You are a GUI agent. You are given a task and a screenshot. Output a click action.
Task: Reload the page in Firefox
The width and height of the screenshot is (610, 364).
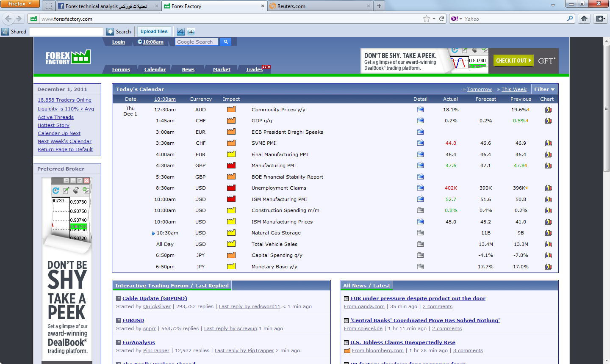click(441, 19)
